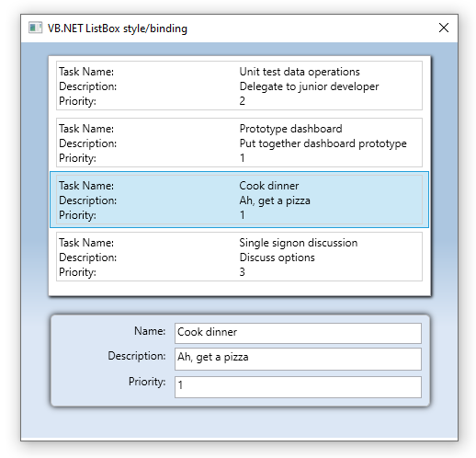Click 'Delegate to junior developer' description text

309,86
